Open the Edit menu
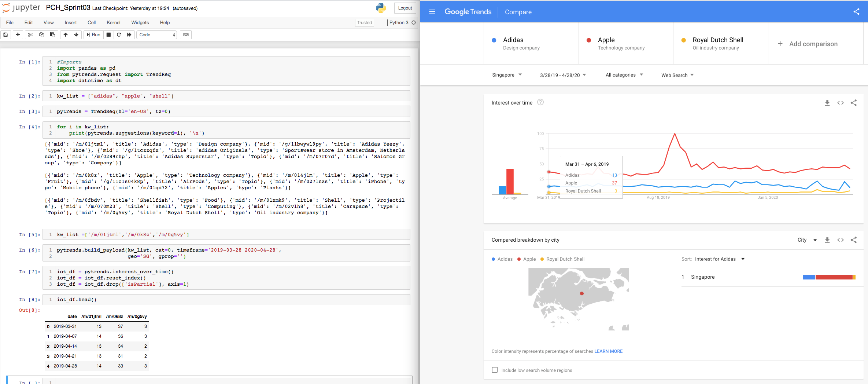The width and height of the screenshot is (868, 384). (x=29, y=22)
